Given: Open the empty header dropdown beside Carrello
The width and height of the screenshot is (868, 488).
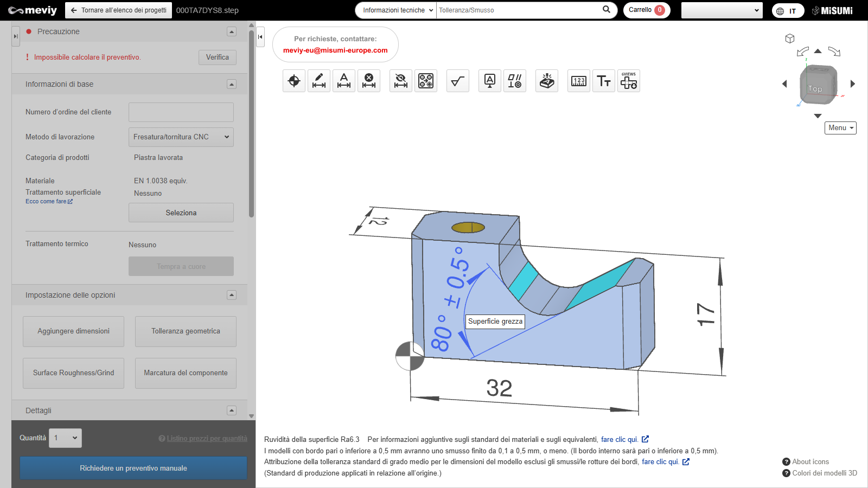Looking at the screenshot, I should point(722,10).
